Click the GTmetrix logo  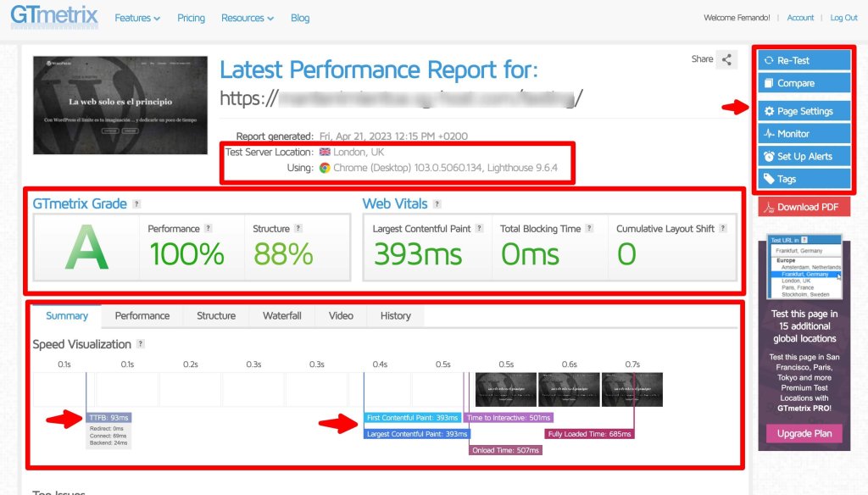click(x=54, y=16)
